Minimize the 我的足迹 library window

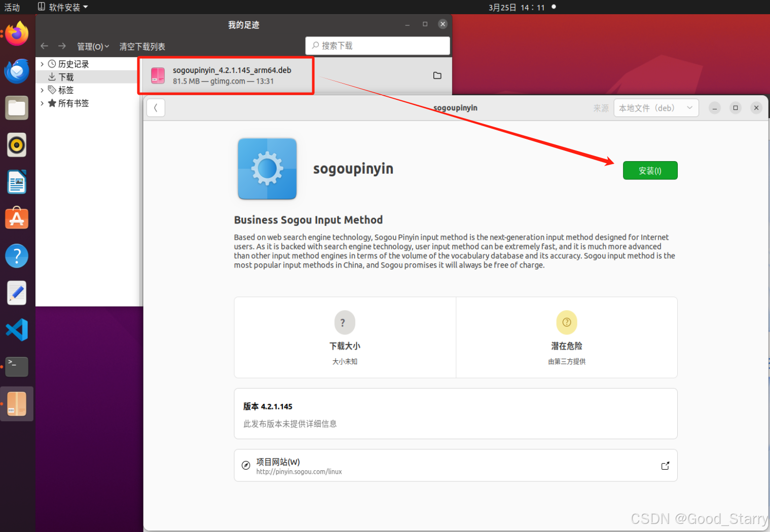407,24
